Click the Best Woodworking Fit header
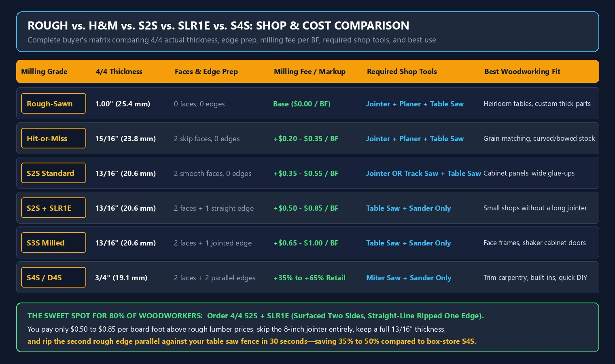Image resolution: width=615 pixels, height=364 pixels. point(522,72)
